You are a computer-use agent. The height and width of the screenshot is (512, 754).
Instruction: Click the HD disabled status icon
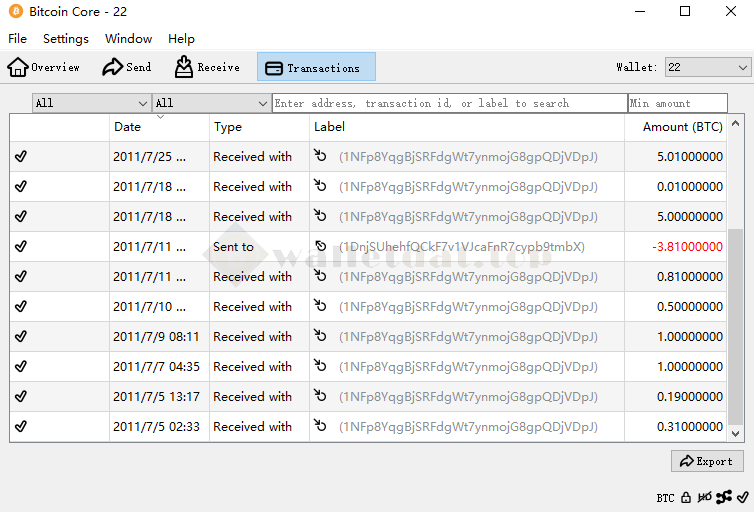click(705, 497)
